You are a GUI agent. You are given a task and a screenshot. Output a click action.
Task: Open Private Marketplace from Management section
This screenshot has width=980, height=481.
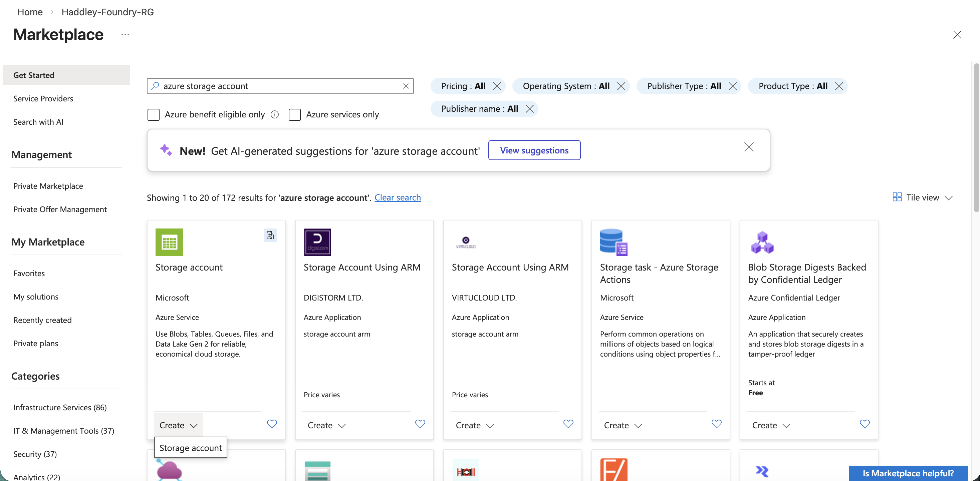[x=48, y=185]
